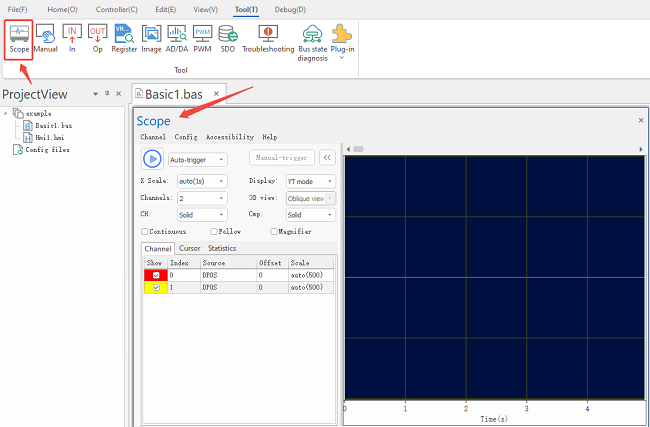
Task: Click the Scale cell auto(500) of channel 1
Action: 311,287
